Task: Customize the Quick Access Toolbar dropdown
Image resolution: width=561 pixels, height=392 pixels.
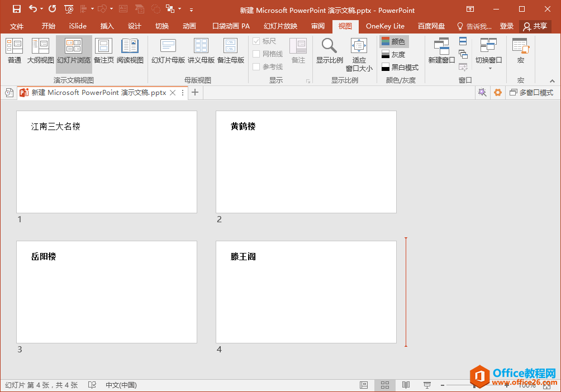Action: [192, 9]
